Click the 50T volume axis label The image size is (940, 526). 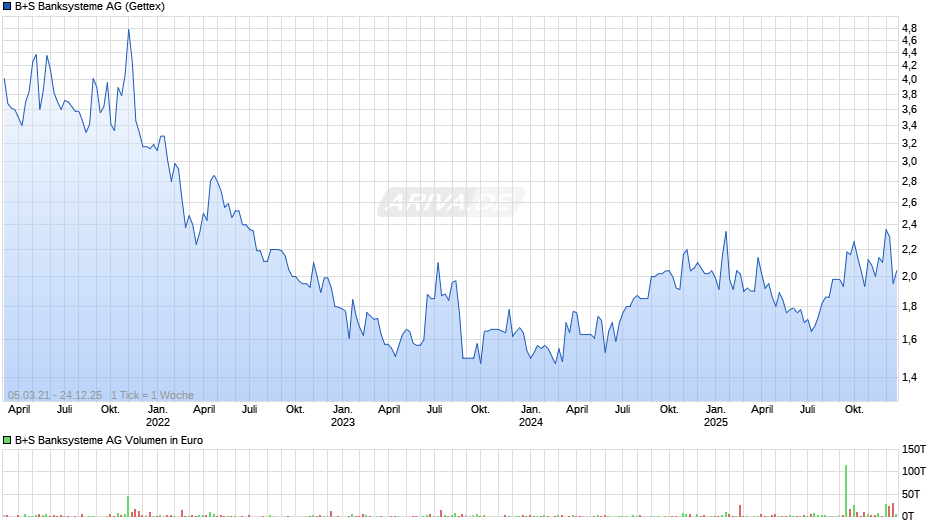tap(911, 494)
